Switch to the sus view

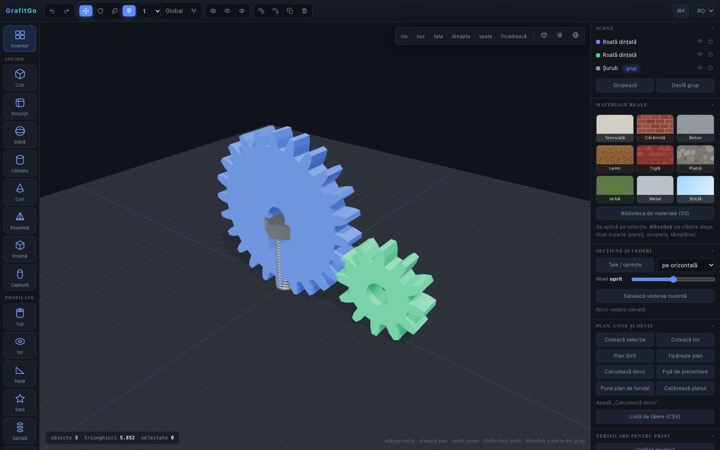pyautogui.click(x=421, y=36)
